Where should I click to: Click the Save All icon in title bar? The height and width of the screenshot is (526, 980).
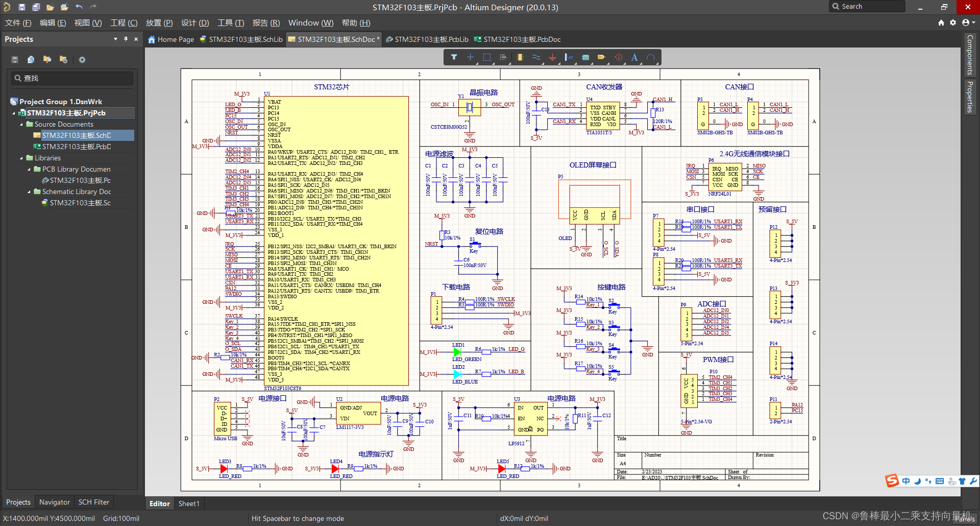[x=36, y=7]
